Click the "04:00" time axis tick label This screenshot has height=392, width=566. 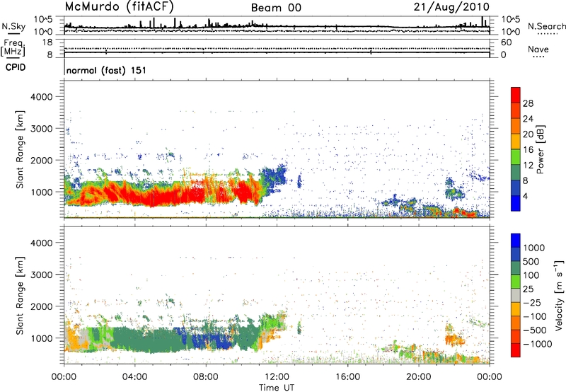(135, 377)
